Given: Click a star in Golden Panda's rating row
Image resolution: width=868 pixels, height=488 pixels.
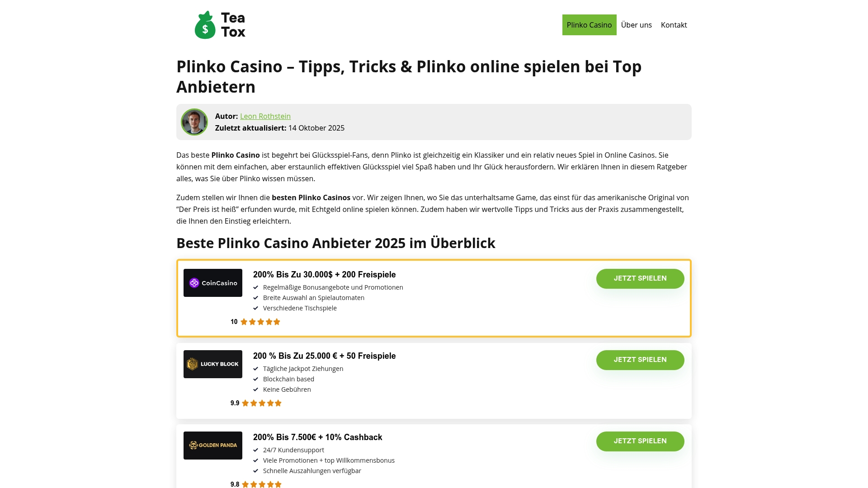Looking at the screenshot, I should pyautogui.click(x=261, y=483).
